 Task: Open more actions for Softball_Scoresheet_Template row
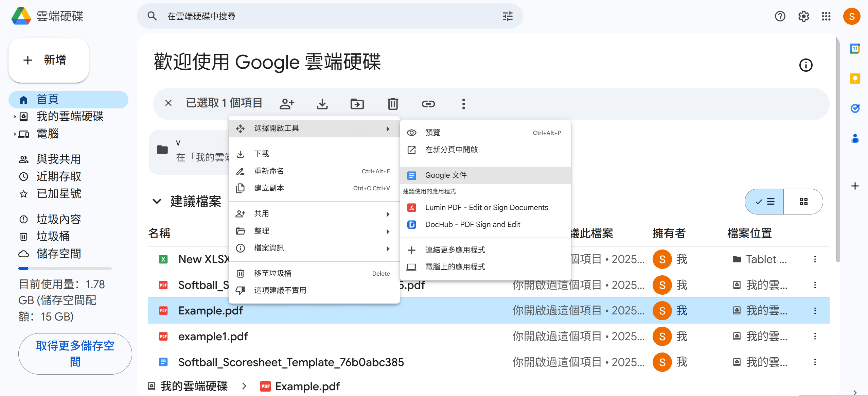point(815,362)
